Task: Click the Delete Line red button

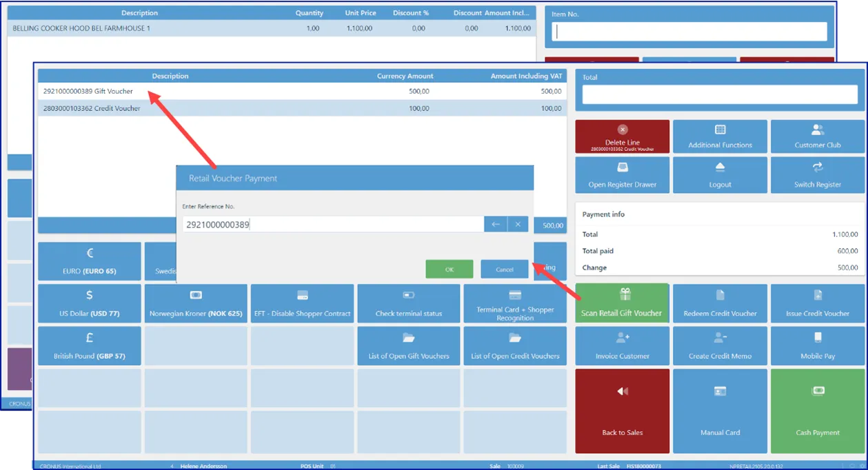Action: pyautogui.click(x=622, y=136)
